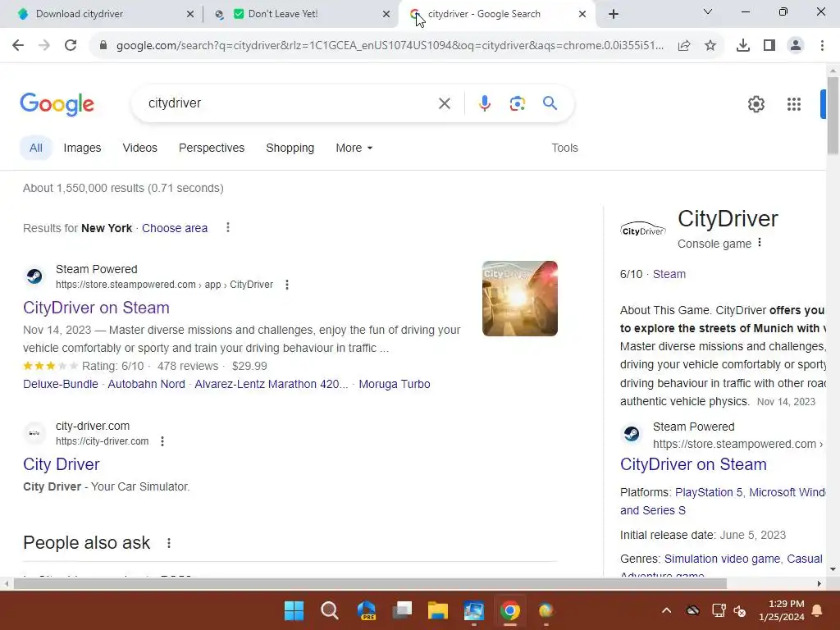Image resolution: width=840 pixels, height=630 pixels.
Task: Open Autobahn Nord sitelink
Action: pos(146,384)
